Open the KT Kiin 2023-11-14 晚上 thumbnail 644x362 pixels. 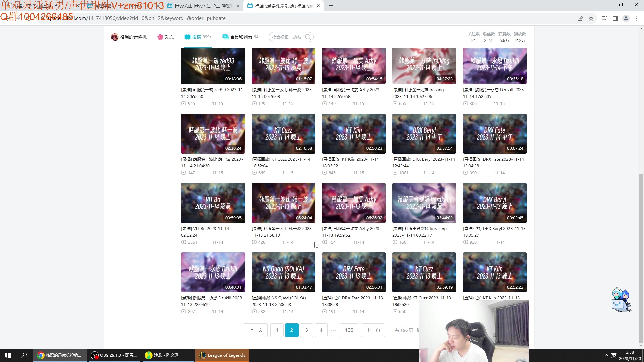(x=354, y=133)
